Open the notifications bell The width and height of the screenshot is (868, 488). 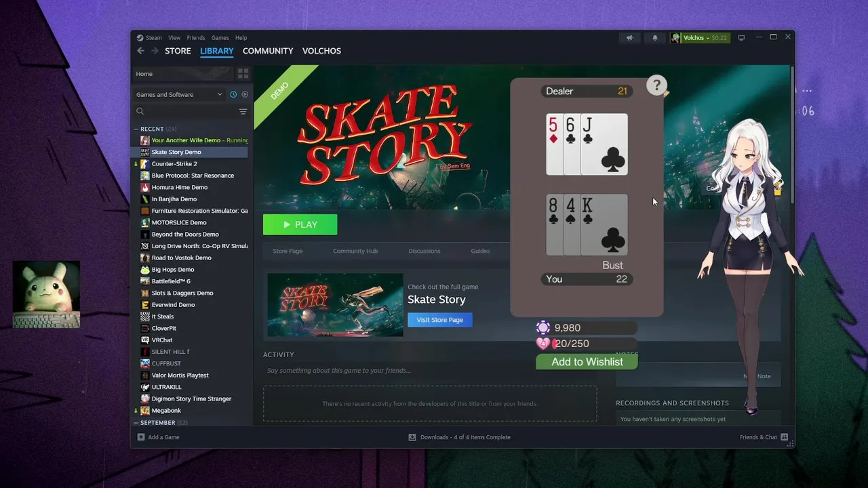[654, 38]
